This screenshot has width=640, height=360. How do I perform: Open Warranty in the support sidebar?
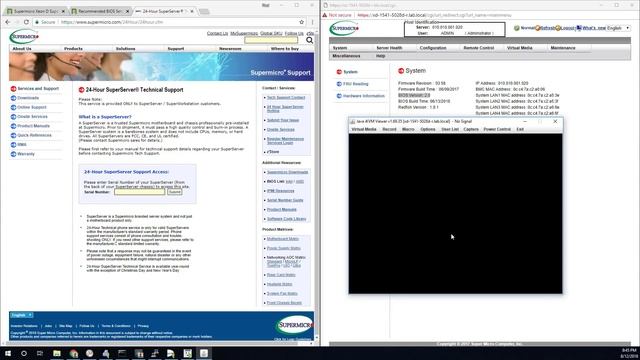(x=26, y=154)
